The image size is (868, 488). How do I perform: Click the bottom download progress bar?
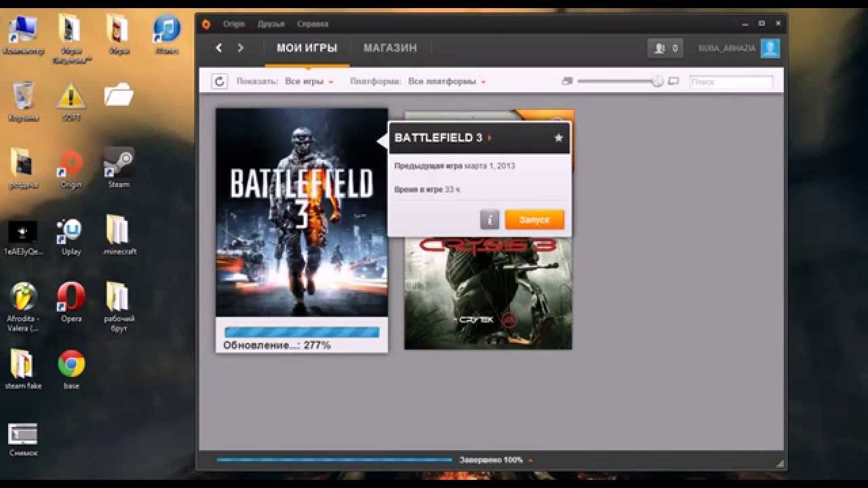[334, 460]
